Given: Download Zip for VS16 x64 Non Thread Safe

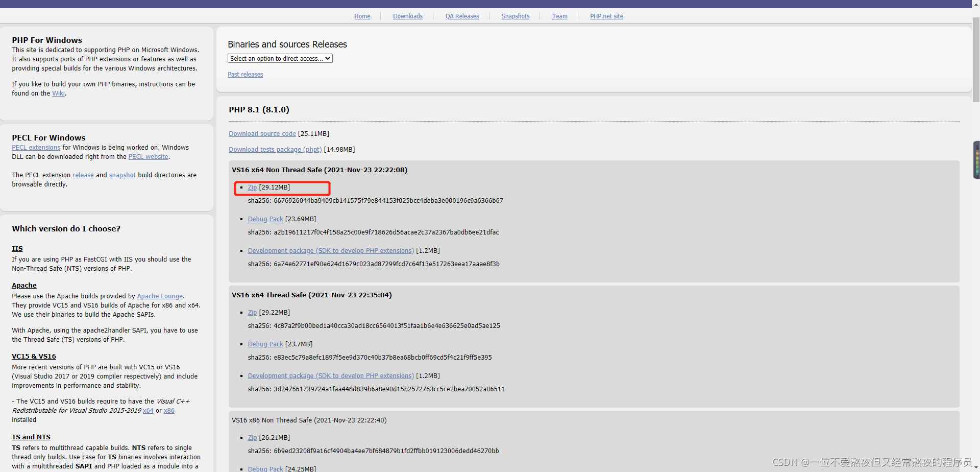Looking at the screenshot, I should pyautogui.click(x=252, y=187).
